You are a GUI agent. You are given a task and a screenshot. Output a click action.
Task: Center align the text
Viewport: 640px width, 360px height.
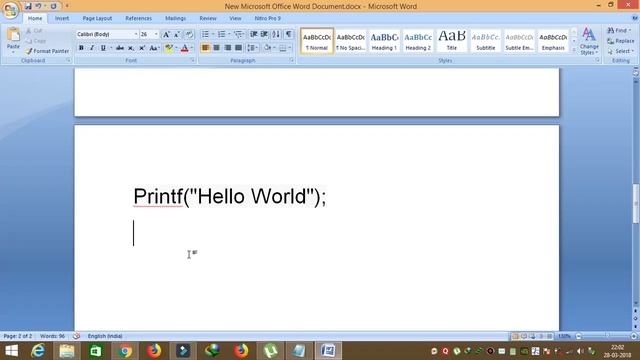216,48
